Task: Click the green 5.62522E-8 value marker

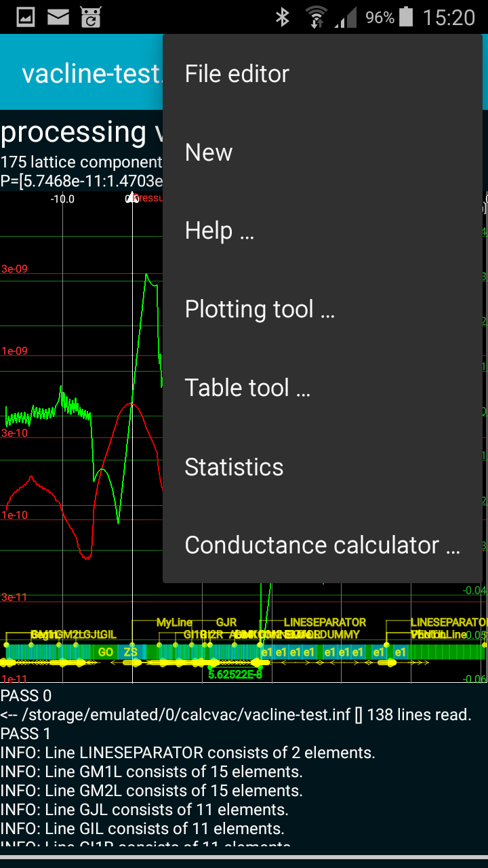Action: click(x=235, y=674)
